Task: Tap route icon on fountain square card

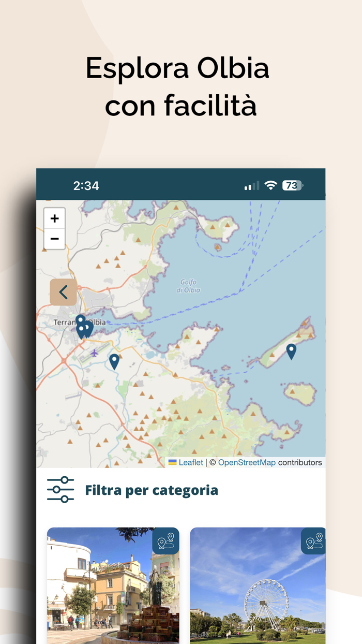Action: [165, 541]
